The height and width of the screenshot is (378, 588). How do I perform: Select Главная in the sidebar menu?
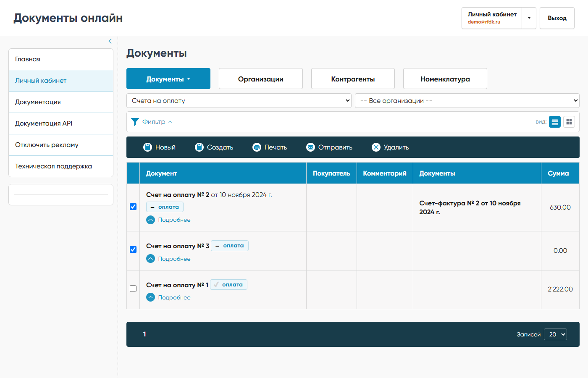click(61, 59)
